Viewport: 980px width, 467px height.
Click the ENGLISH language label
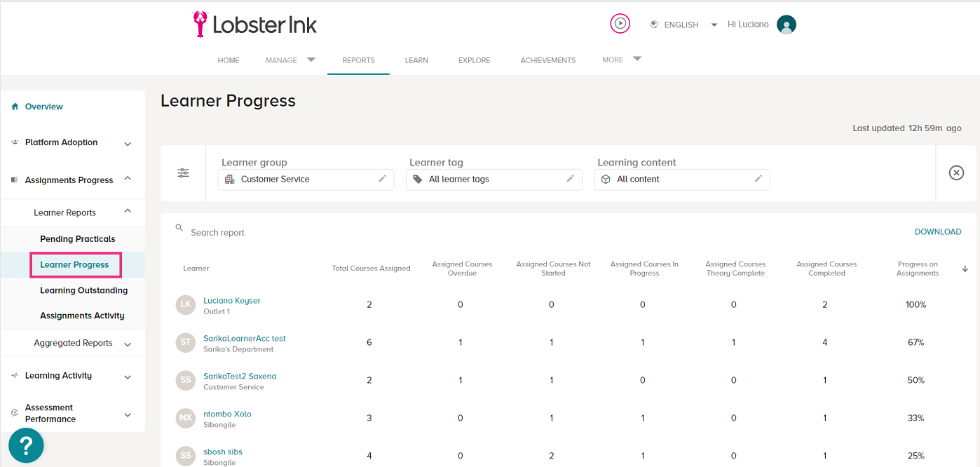pos(681,25)
